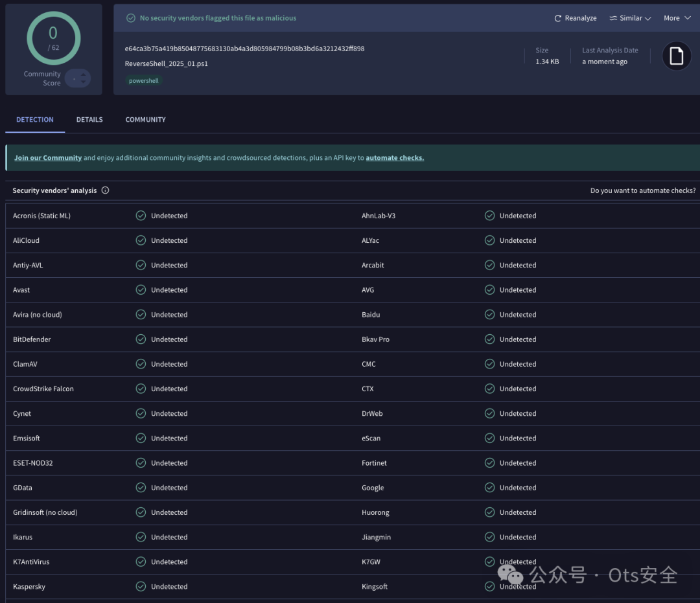Click undetected check icon for eScan
The image size is (700, 603).
pos(490,438)
